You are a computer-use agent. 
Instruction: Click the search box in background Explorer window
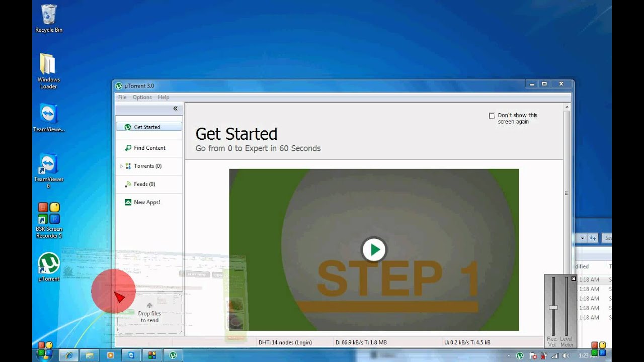(x=607, y=238)
